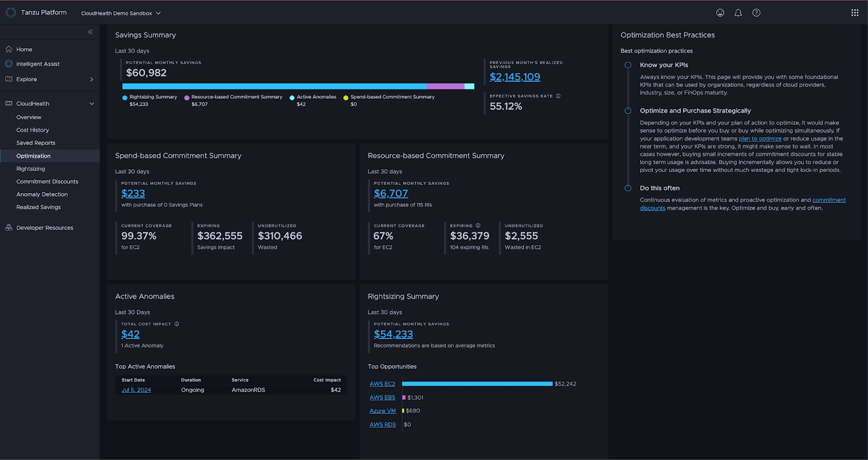Open the feedback smiley icon
Screen dimensions: 868x460
[x=720, y=13]
